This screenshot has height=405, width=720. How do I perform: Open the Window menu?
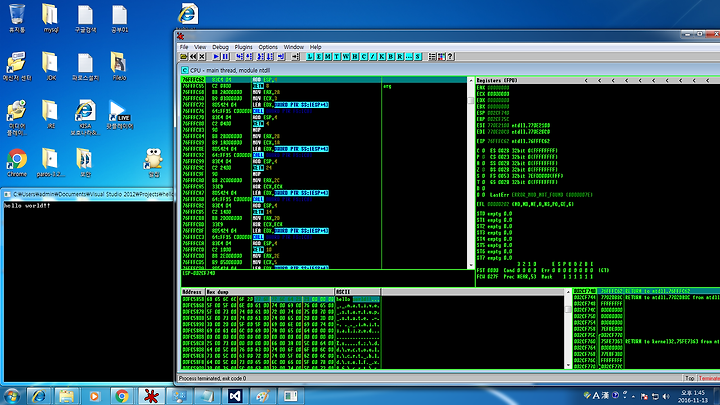click(293, 47)
